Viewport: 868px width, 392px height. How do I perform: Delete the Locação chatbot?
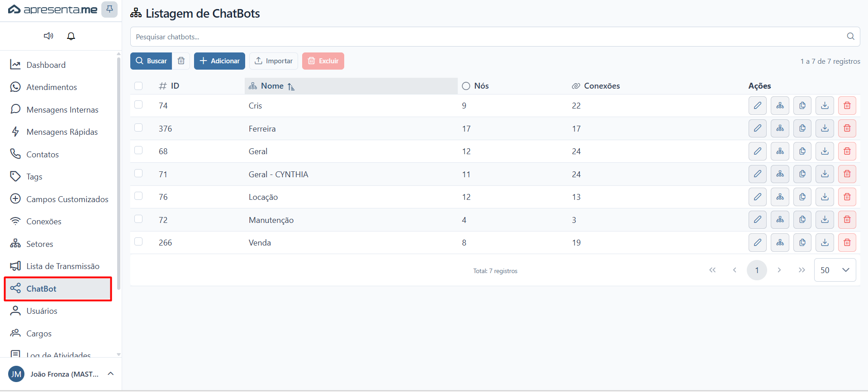pyautogui.click(x=847, y=197)
